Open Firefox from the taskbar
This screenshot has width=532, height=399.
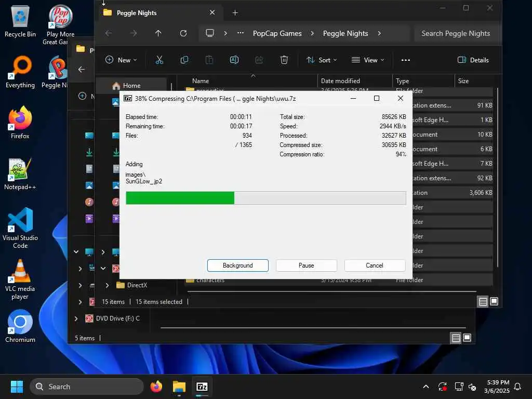[156, 387]
